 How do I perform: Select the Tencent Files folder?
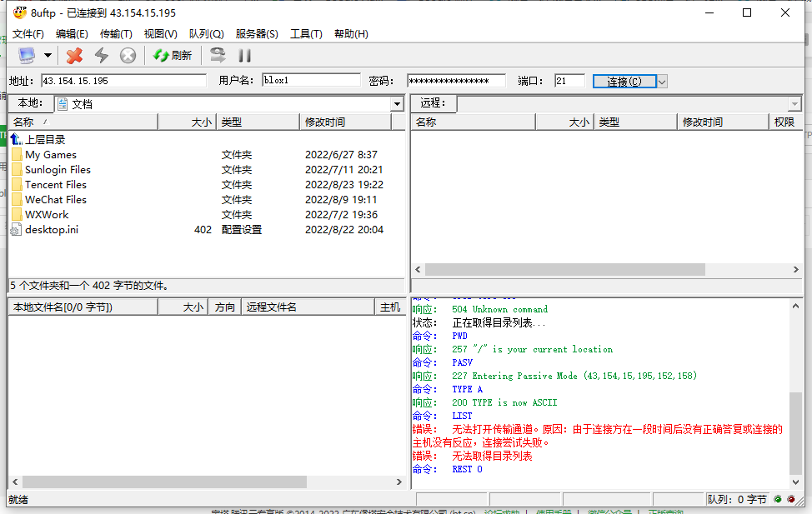pos(56,185)
